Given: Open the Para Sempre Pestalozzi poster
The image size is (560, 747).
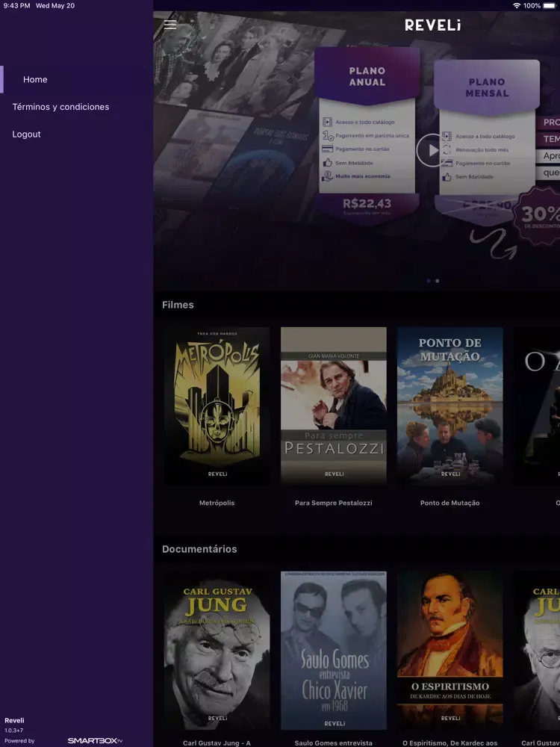Looking at the screenshot, I should click(333, 406).
